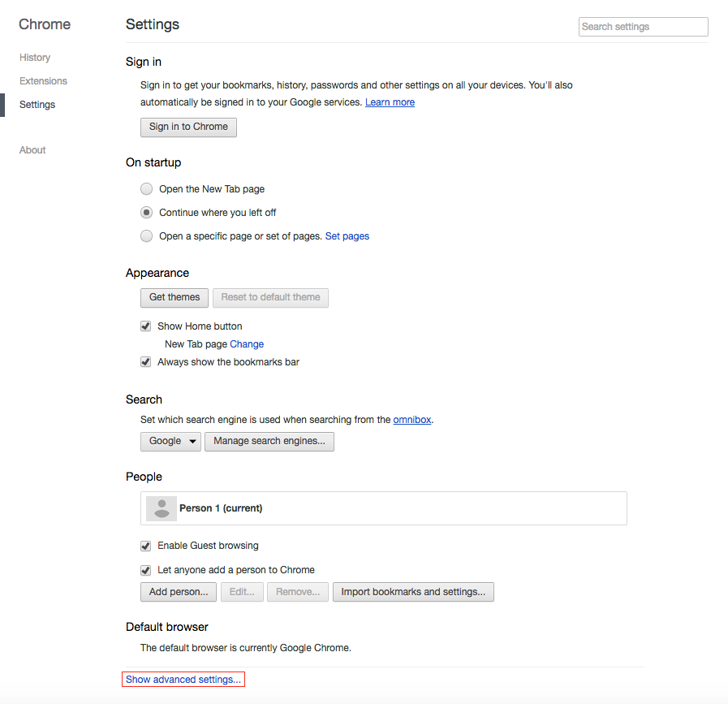Open the omnibox link
Screen dimensions: 728x704
pyautogui.click(x=412, y=420)
